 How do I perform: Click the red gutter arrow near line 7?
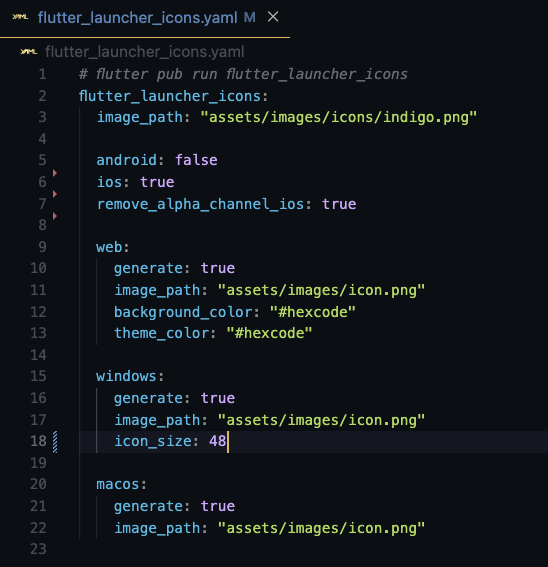point(55,194)
